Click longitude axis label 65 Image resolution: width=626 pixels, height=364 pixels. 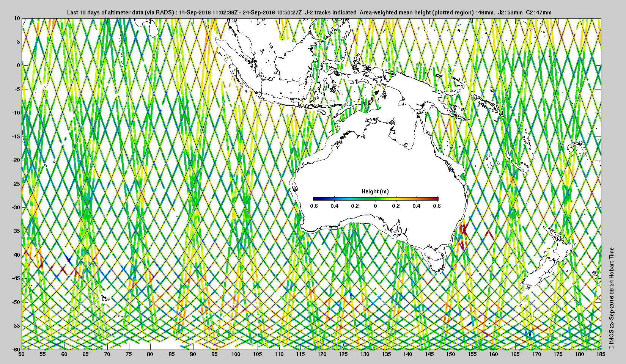pyautogui.click(x=86, y=355)
